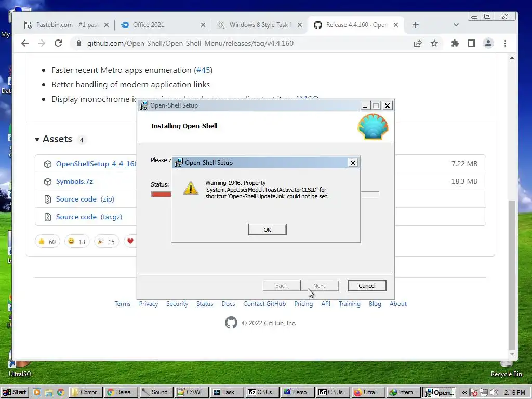The height and width of the screenshot is (399, 532).
Task: Click the Chrome back arrow
Action: coord(25,43)
